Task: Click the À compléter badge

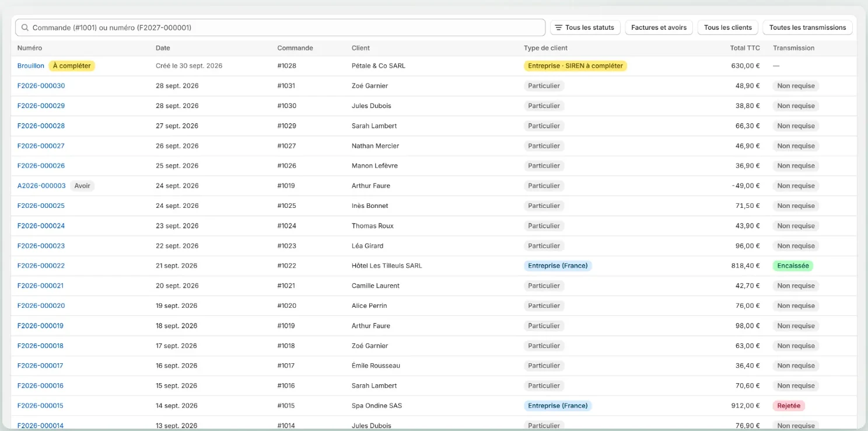Action: click(72, 66)
